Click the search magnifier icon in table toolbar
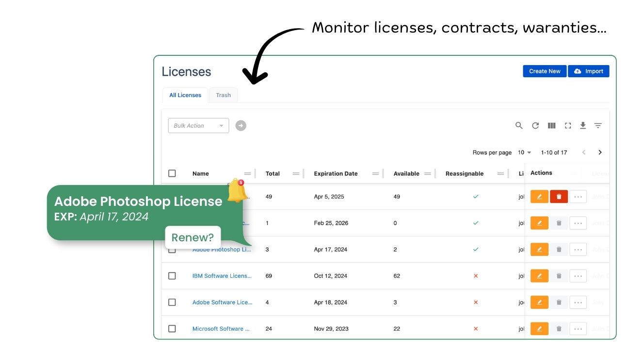The height and width of the screenshot is (353, 644). pyautogui.click(x=519, y=125)
